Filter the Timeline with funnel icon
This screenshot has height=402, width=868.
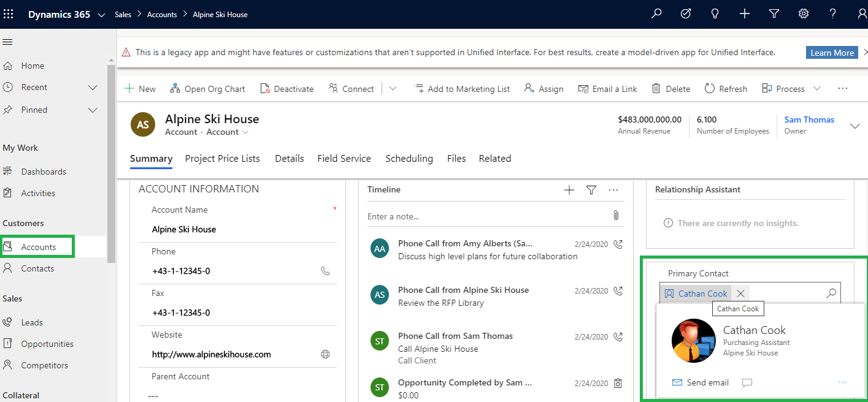click(591, 190)
